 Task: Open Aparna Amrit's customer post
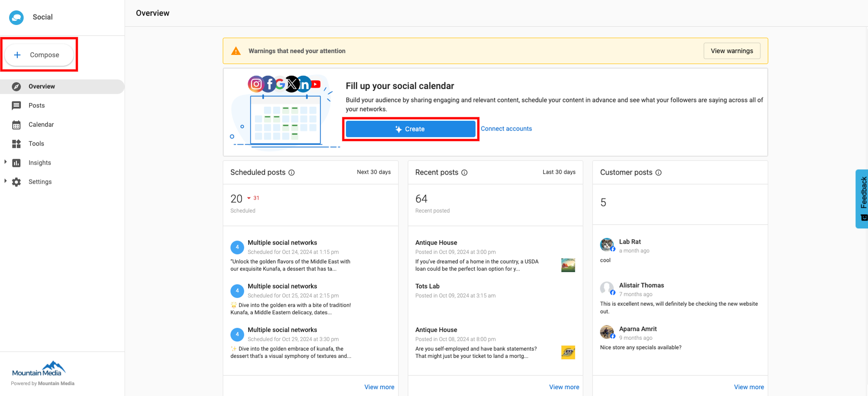click(x=680, y=338)
